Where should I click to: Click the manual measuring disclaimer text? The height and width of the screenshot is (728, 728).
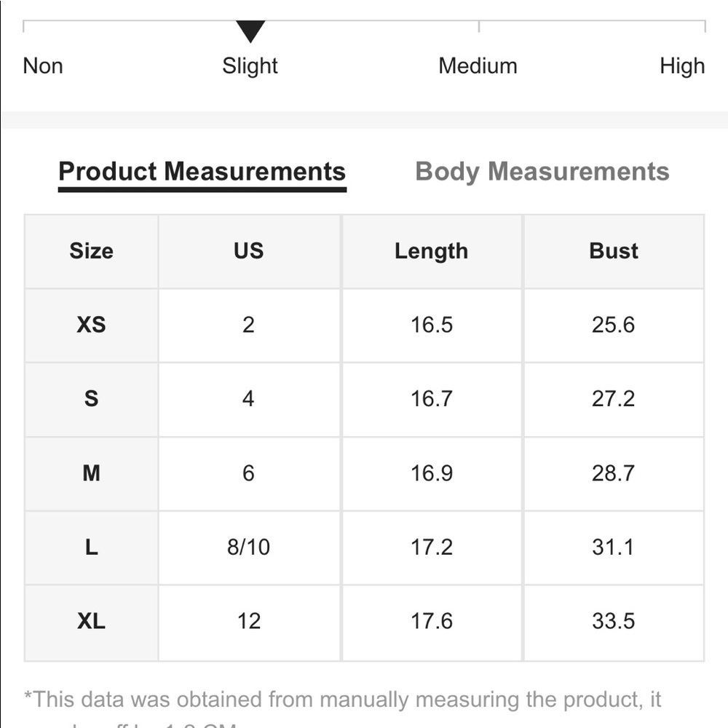tap(343, 709)
